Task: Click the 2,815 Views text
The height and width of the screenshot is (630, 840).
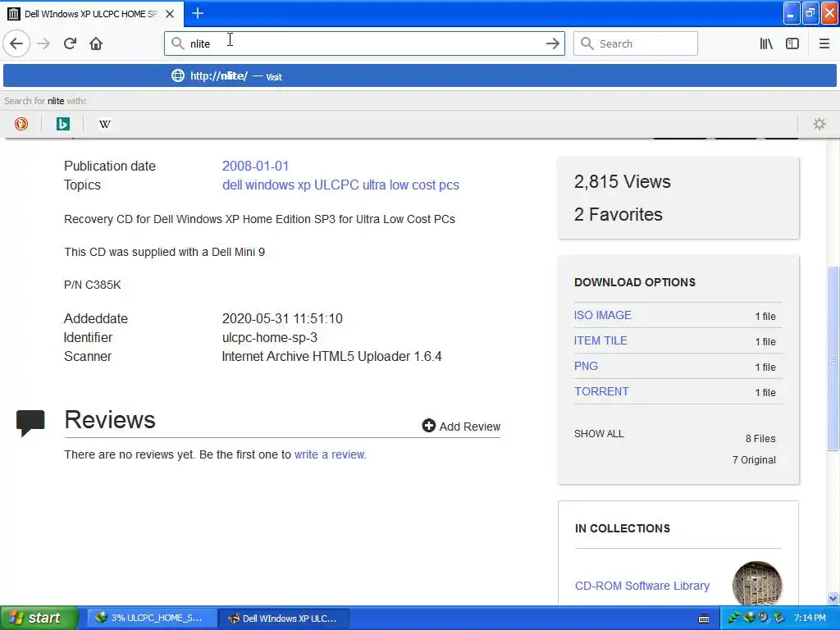Action: pyautogui.click(x=622, y=181)
